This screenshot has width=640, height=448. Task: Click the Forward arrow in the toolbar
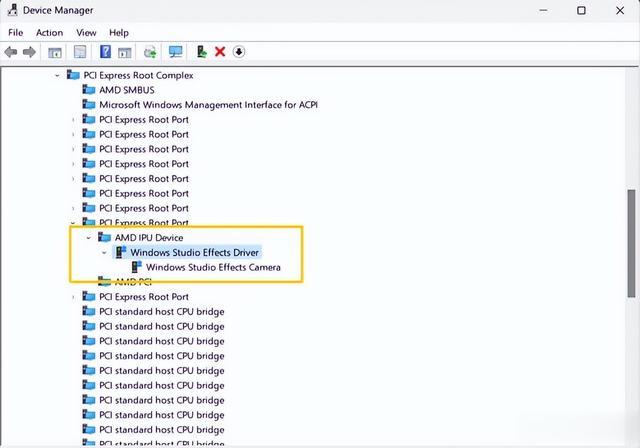(x=29, y=52)
